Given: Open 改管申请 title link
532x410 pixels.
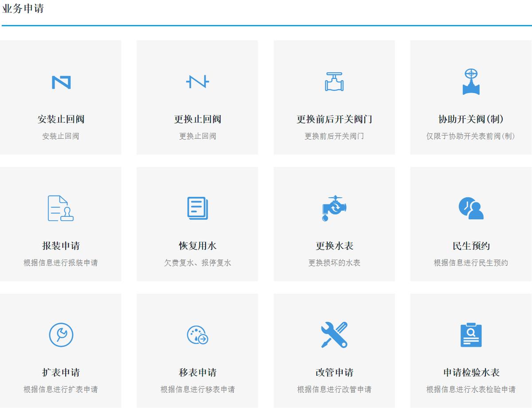Looking at the screenshot, I should 334,372.
